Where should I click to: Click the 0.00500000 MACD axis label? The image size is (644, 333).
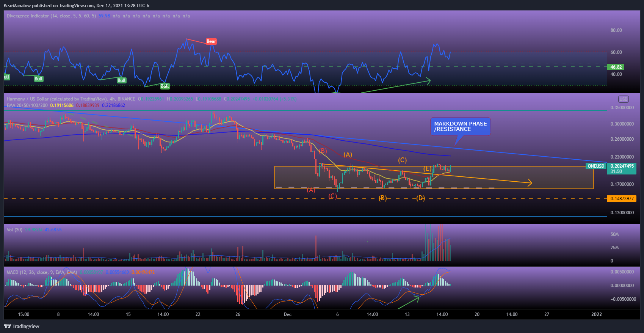click(622, 272)
